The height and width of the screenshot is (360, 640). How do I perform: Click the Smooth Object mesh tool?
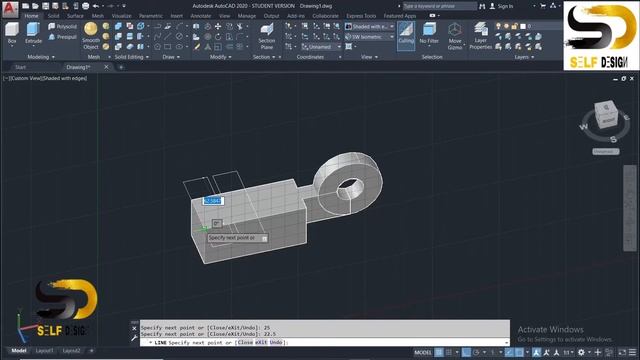coord(91,36)
